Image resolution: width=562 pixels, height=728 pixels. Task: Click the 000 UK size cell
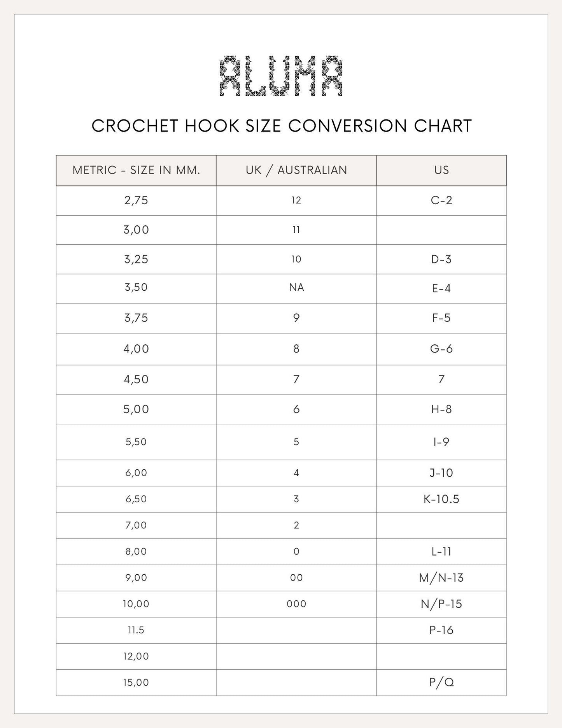296,604
